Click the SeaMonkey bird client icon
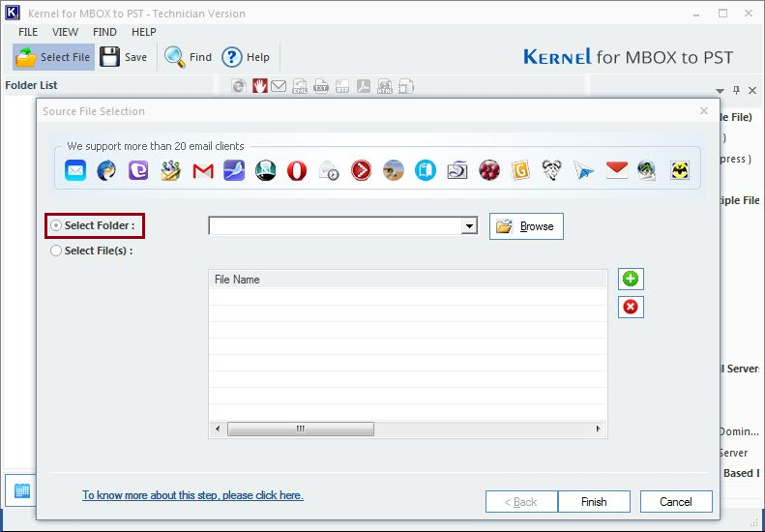 (x=234, y=171)
